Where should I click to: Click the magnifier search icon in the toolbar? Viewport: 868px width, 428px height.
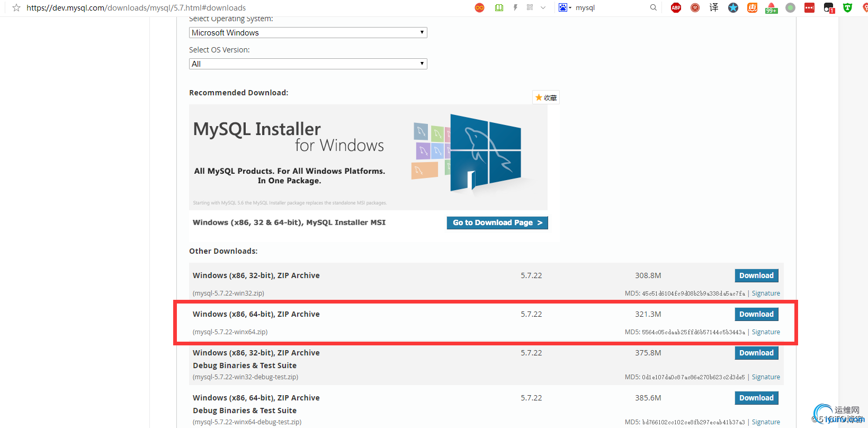tap(653, 7)
